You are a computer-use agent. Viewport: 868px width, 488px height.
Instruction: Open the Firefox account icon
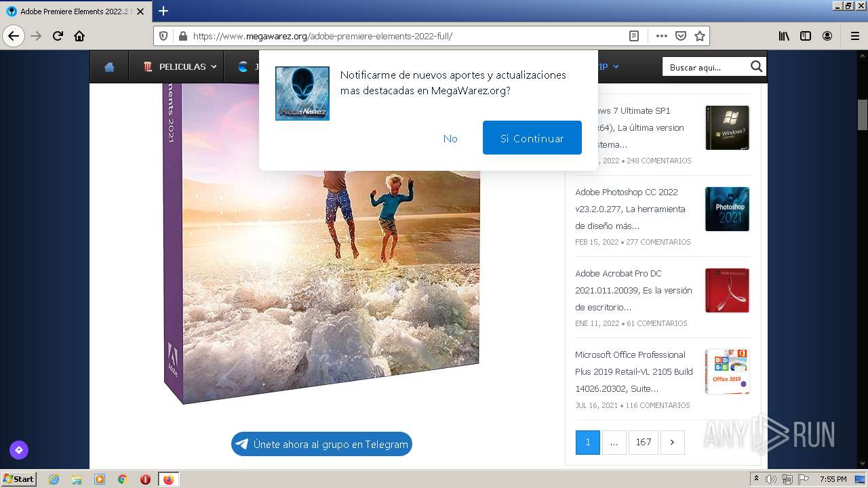click(x=827, y=36)
